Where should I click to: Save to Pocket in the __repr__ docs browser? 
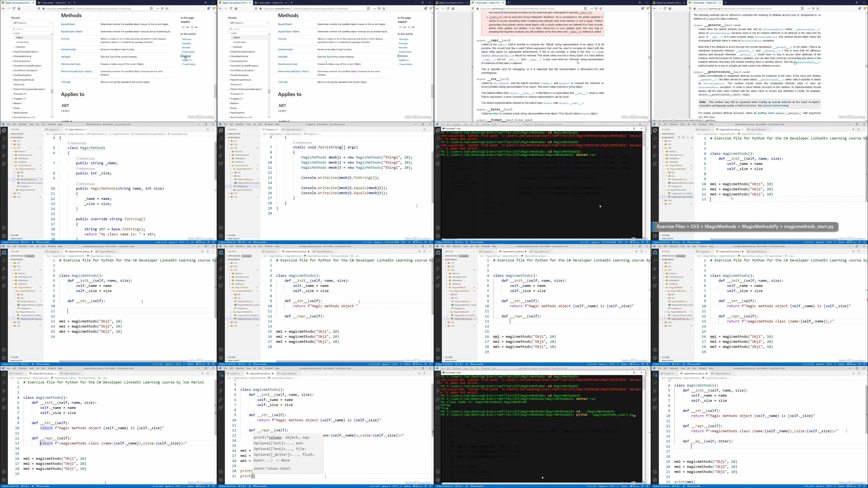596,8
